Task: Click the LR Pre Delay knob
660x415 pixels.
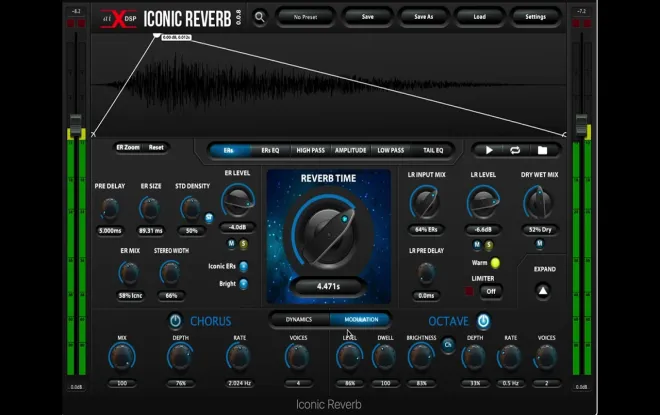Action: pos(426,273)
